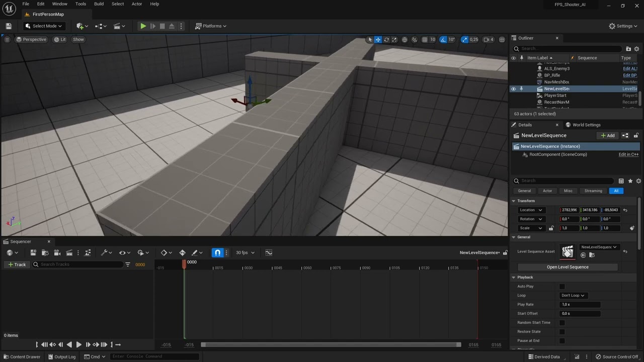Toggle rotation snapping angle icon

pos(443,39)
